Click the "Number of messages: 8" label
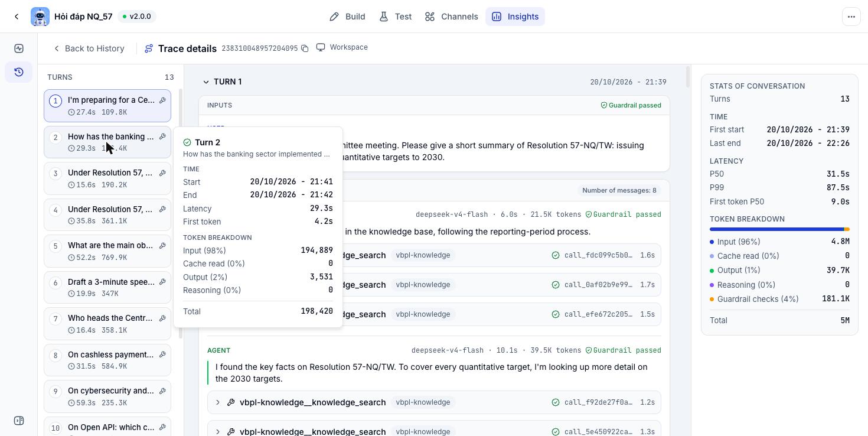The height and width of the screenshot is (436, 868). pos(619,190)
